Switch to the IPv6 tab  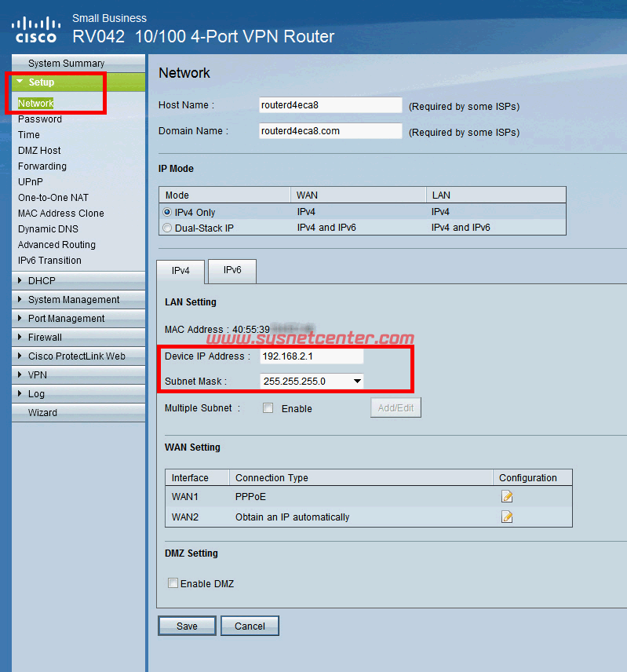(232, 270)
